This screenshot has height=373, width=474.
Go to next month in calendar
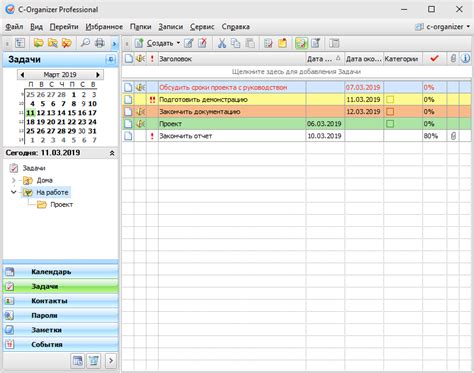click(x=98, y=75)
